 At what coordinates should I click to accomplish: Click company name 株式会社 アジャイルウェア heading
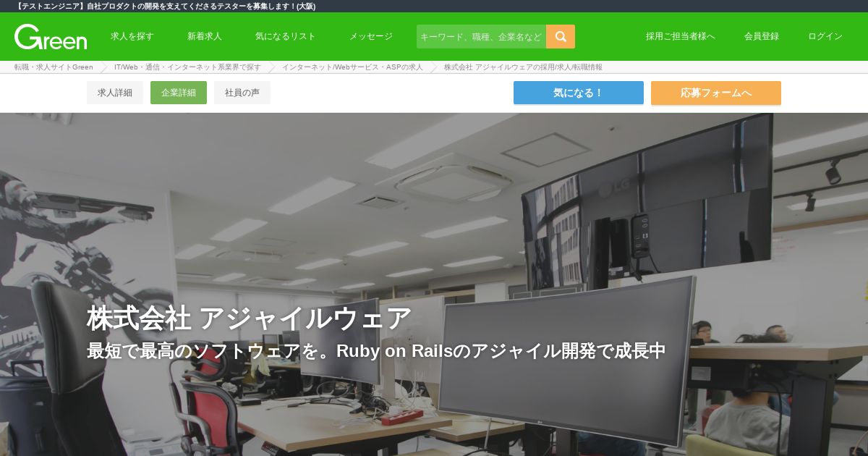click(249, 318)
